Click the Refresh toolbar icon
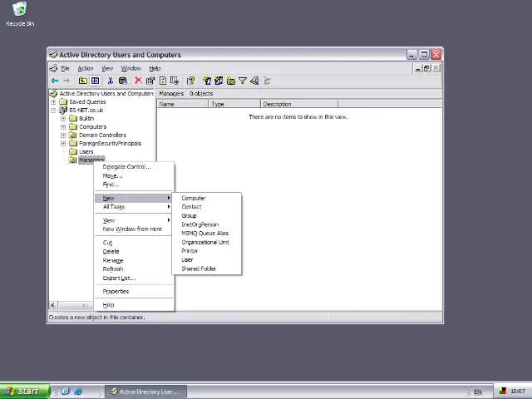Image resolution: width=532 pixels, height=399 pixels. point(163,81)
